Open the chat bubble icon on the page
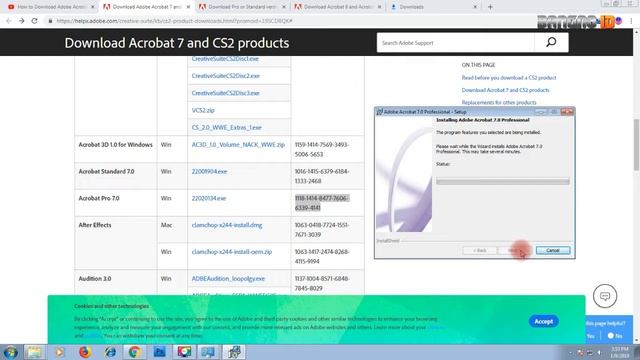 point(605,296)
